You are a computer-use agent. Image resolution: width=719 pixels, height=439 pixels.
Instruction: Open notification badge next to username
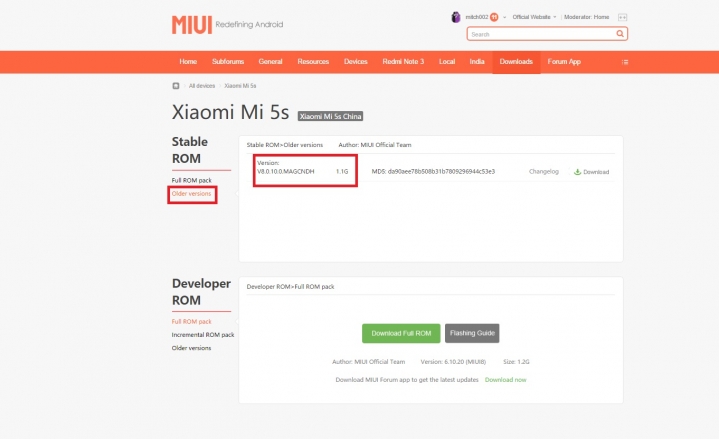[494, 17]
